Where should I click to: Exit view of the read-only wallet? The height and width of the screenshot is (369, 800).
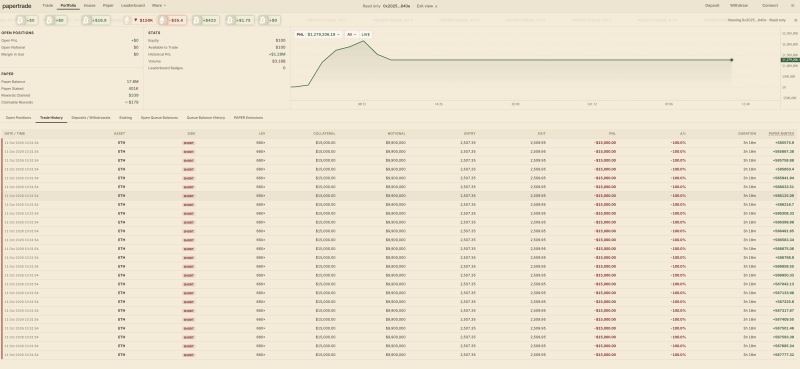tap(427, 6)
